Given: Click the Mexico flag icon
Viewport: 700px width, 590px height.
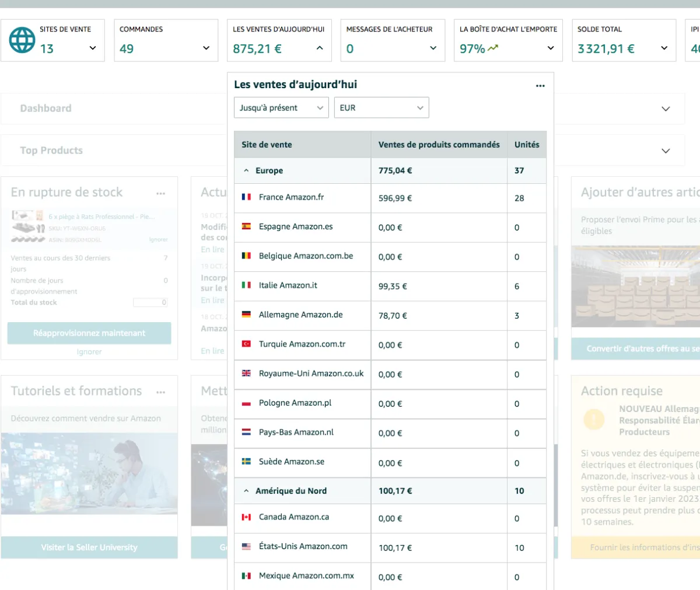Looking at the screenshot, I should 246,576.
